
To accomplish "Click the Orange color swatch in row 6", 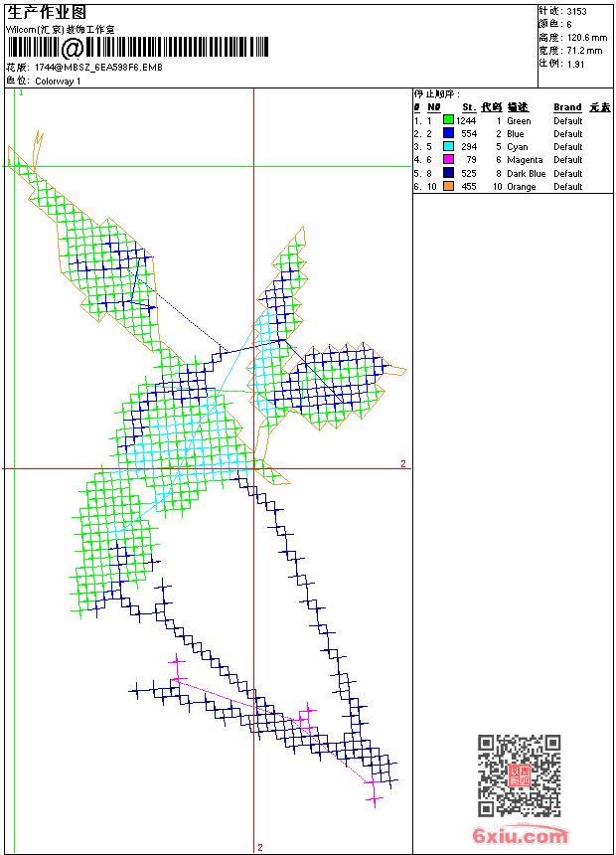I will coord(448,187).
